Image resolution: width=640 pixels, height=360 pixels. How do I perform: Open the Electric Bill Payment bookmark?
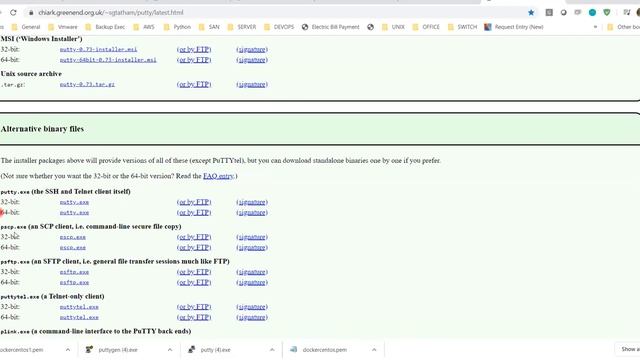330,27
